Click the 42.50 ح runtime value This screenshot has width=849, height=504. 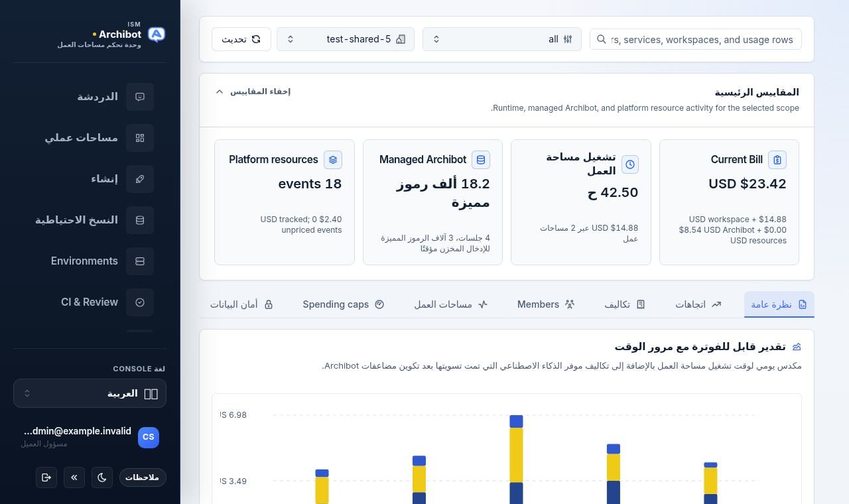613,192
